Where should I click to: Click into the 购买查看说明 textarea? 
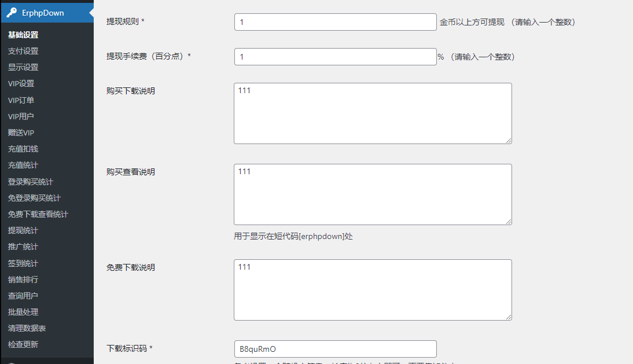[x=373, y=194]
